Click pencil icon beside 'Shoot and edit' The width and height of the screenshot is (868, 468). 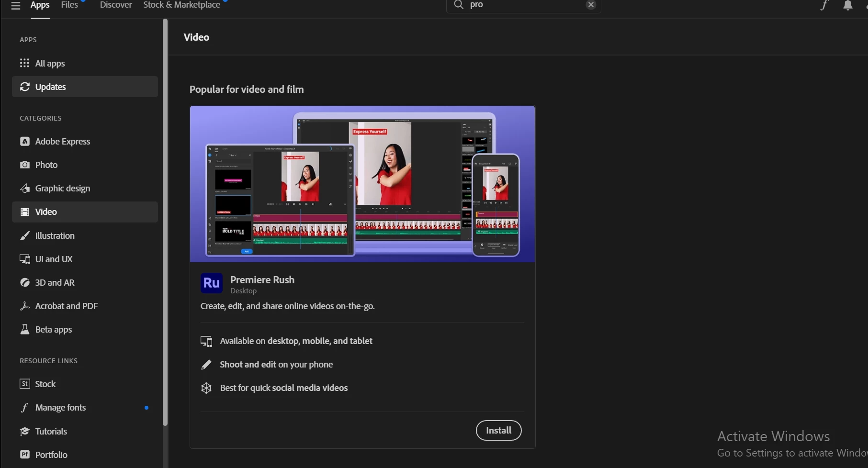[x=206, y=365]
